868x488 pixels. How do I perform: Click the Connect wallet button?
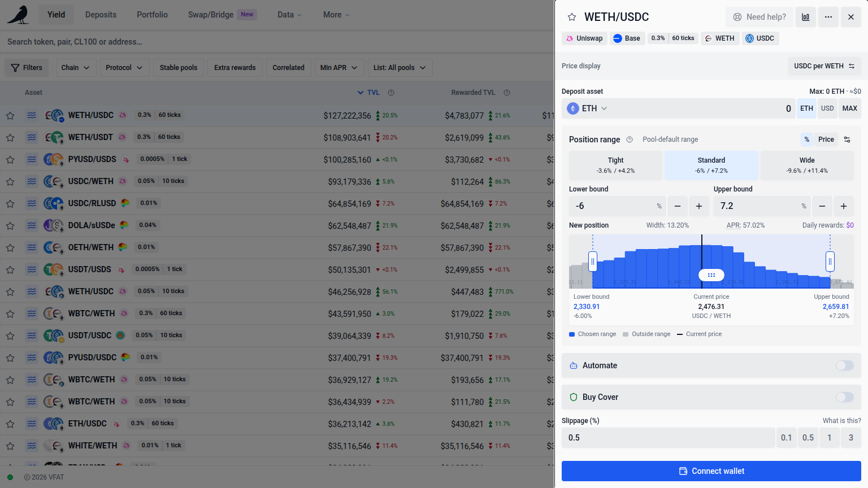tap(711, 471)
